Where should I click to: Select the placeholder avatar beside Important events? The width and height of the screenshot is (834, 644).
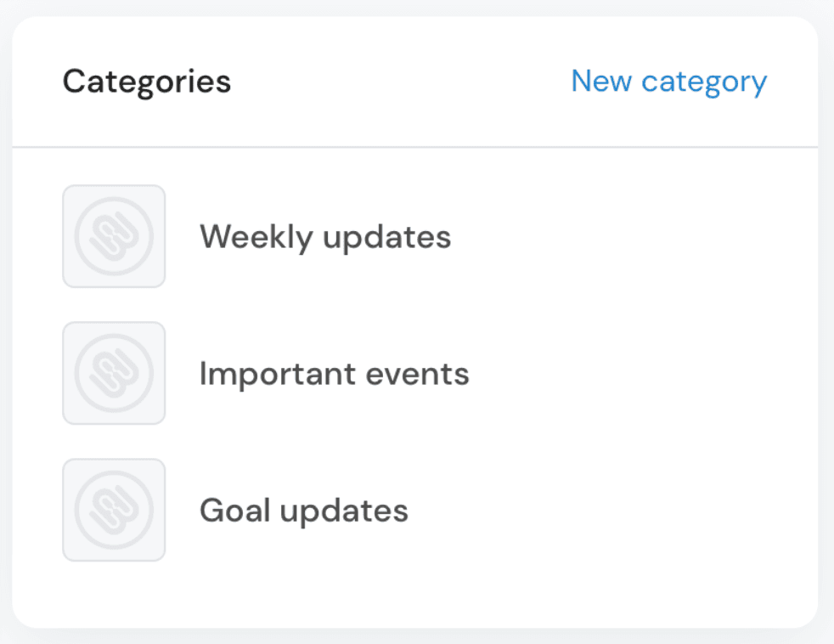pos(114,373)
